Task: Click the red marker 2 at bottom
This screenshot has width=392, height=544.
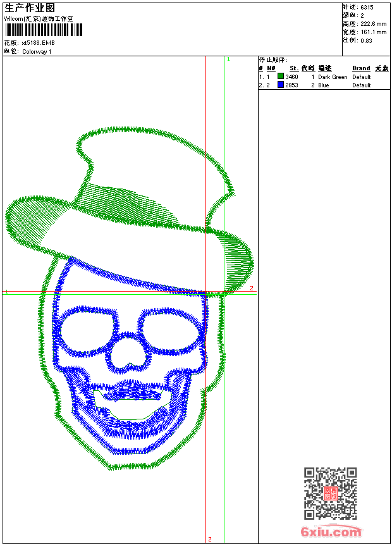Action: point(210,539)
